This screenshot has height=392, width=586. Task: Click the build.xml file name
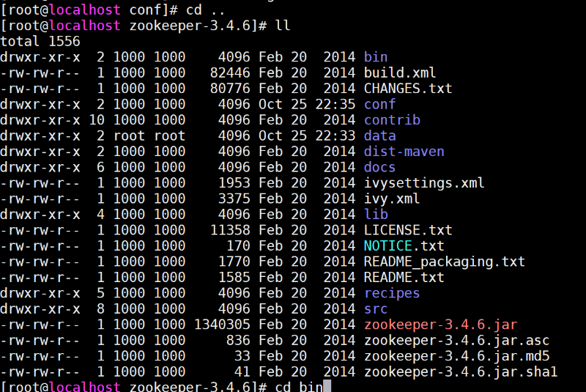point(400,73)
